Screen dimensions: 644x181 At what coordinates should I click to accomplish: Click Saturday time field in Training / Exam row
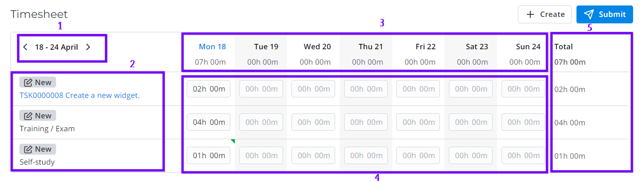[x=471, y=122]
